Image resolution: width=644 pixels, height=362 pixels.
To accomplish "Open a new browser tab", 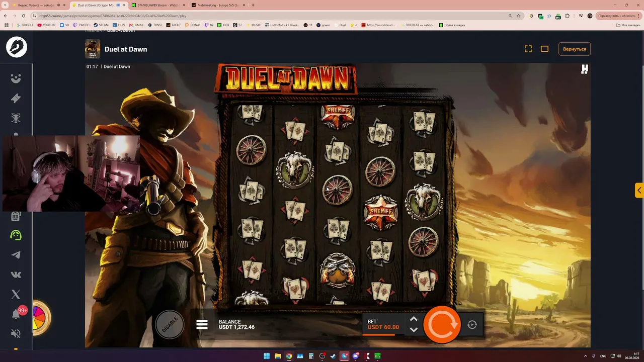I will pyautogui.click(x=253, y=5).
